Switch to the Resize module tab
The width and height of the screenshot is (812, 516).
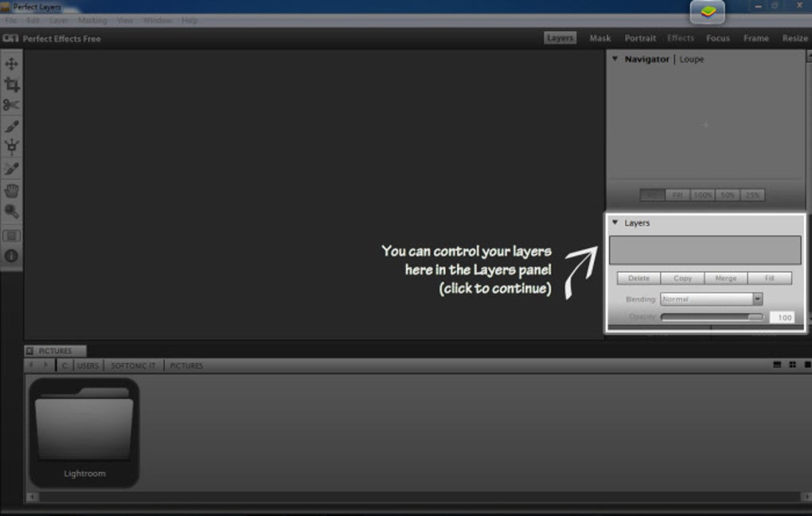point(795,37)
